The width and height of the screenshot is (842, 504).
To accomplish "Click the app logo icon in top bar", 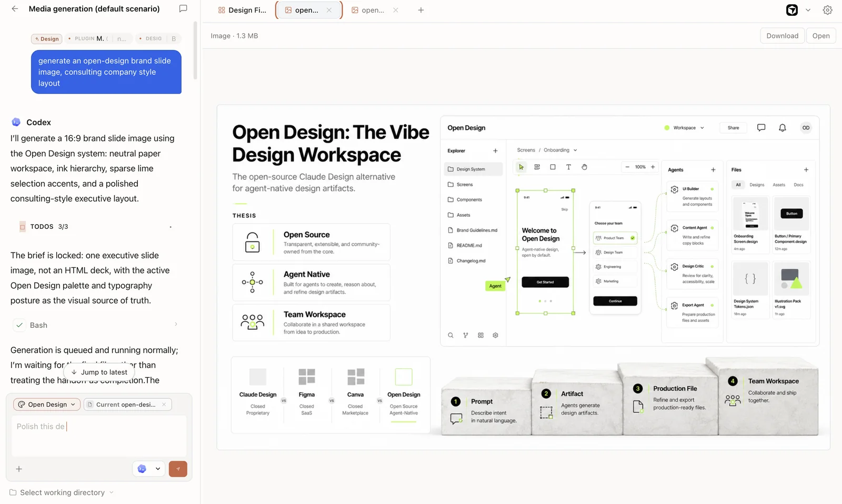I will (x=792, y=10).
